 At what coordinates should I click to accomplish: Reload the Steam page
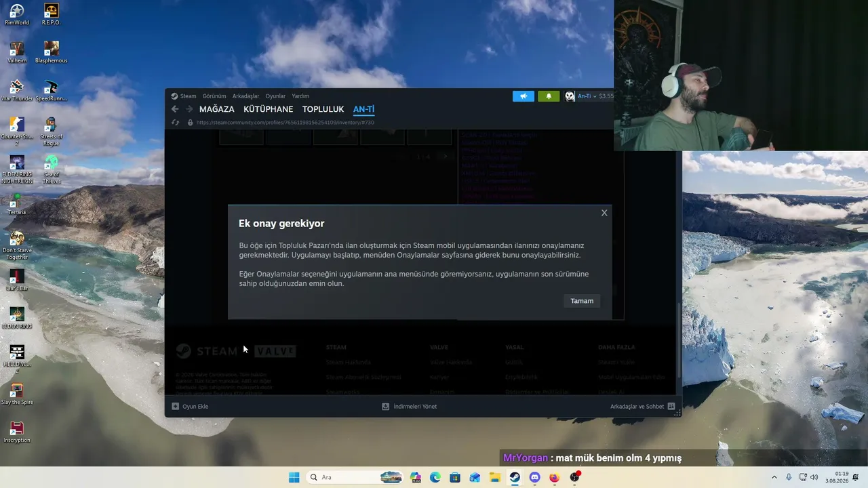[x=175, y=123]
